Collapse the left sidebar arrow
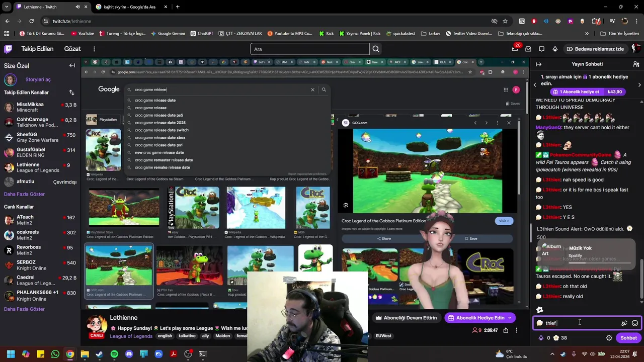 click(x=72, y=65)
